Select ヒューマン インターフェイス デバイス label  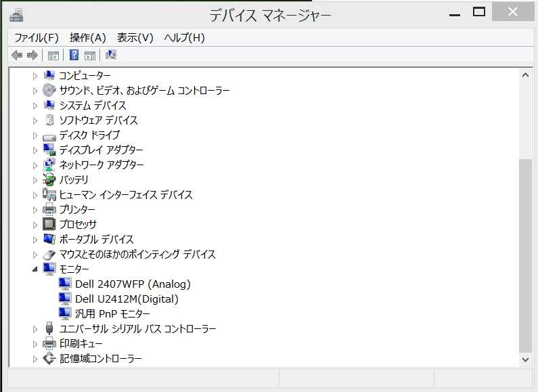click(x=126, y=194)
